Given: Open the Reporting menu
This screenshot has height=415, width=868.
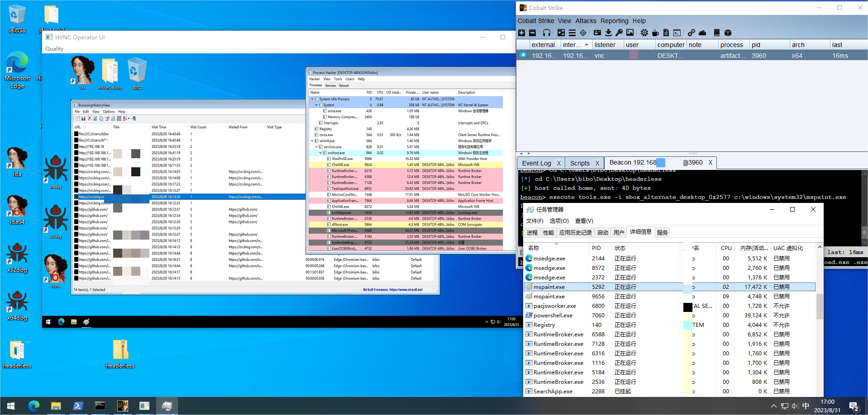Looking at the screenshot, I should [614, 21].
